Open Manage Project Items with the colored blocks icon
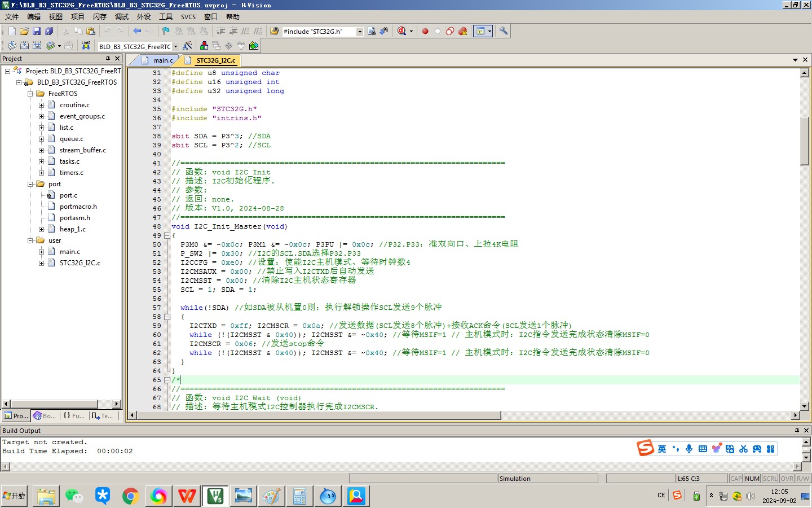 pos(204,46)
